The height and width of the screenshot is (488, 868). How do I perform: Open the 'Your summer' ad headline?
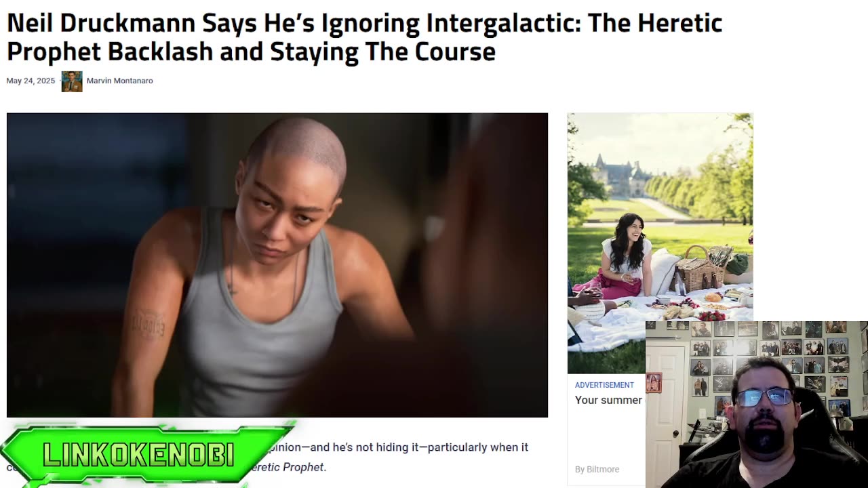click(608, 400)
